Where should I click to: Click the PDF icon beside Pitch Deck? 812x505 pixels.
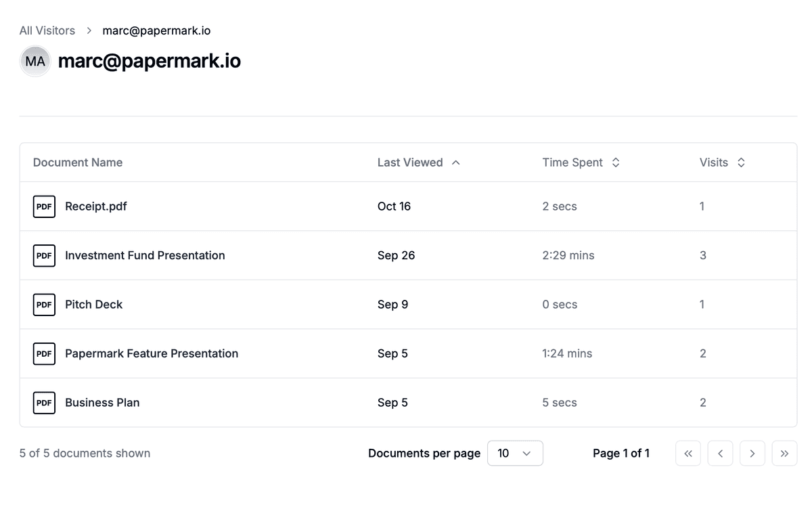(44, 305)
